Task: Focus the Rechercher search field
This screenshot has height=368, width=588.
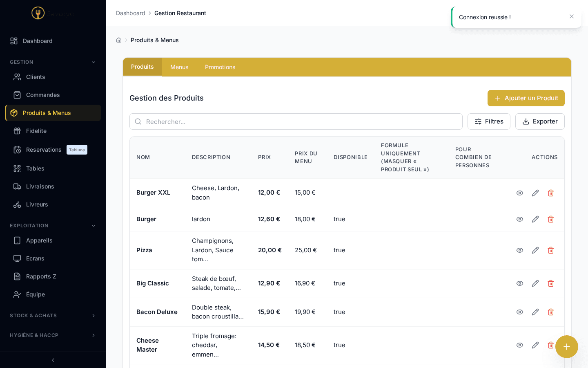Action: point(296,121)
